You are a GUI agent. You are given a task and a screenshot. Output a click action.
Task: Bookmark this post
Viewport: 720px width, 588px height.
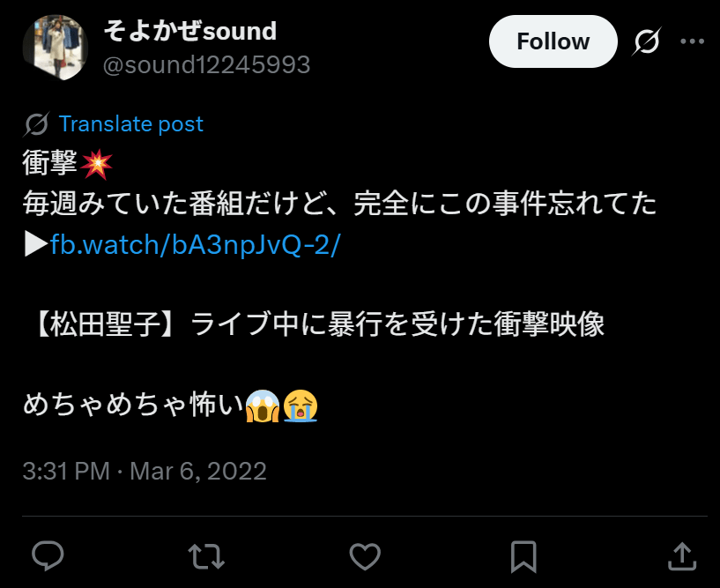point(523,555)
